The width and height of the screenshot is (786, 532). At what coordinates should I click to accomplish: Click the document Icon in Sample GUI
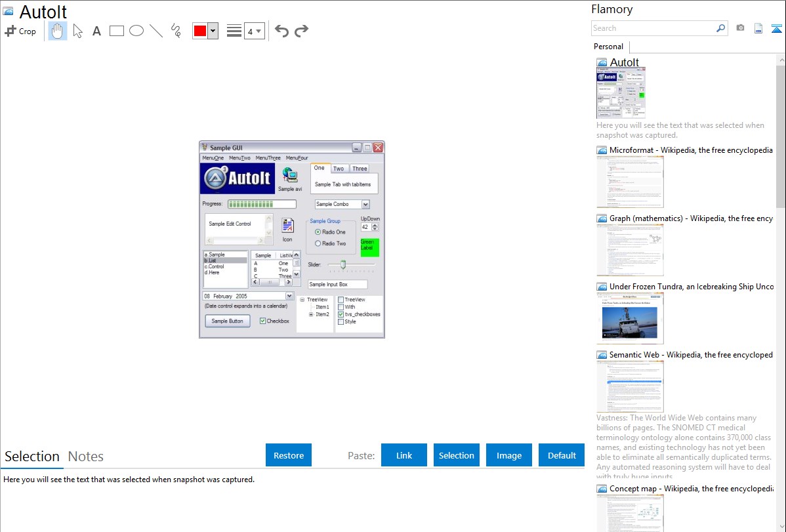[287, 226]
